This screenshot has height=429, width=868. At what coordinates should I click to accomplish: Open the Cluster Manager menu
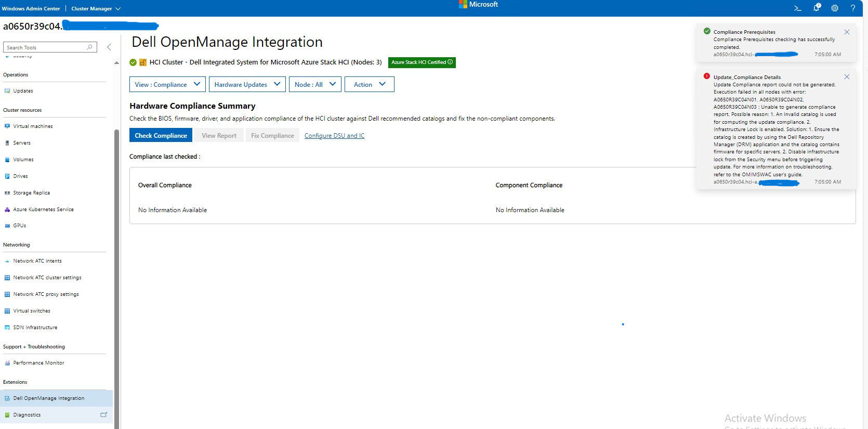point(96,8)
